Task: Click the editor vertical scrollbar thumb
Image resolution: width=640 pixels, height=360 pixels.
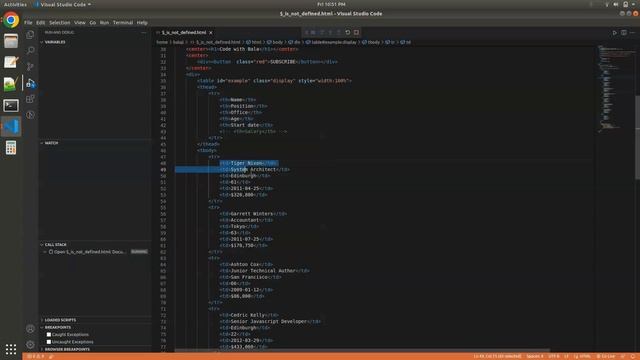Action: 637,138
